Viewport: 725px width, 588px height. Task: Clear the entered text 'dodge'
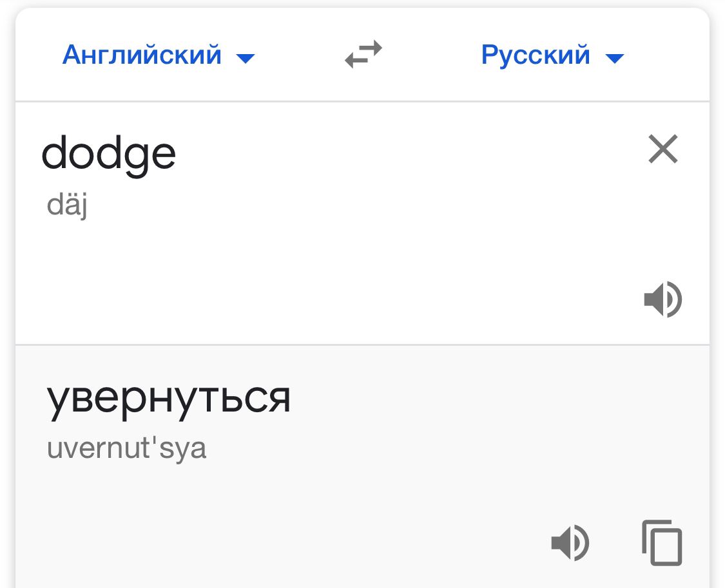[663, 151]
